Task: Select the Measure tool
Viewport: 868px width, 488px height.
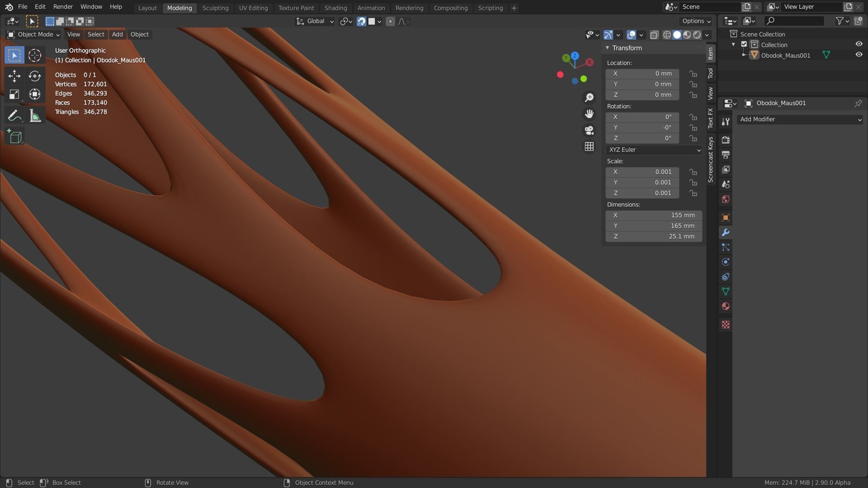Action: click(x=35, y=116)
